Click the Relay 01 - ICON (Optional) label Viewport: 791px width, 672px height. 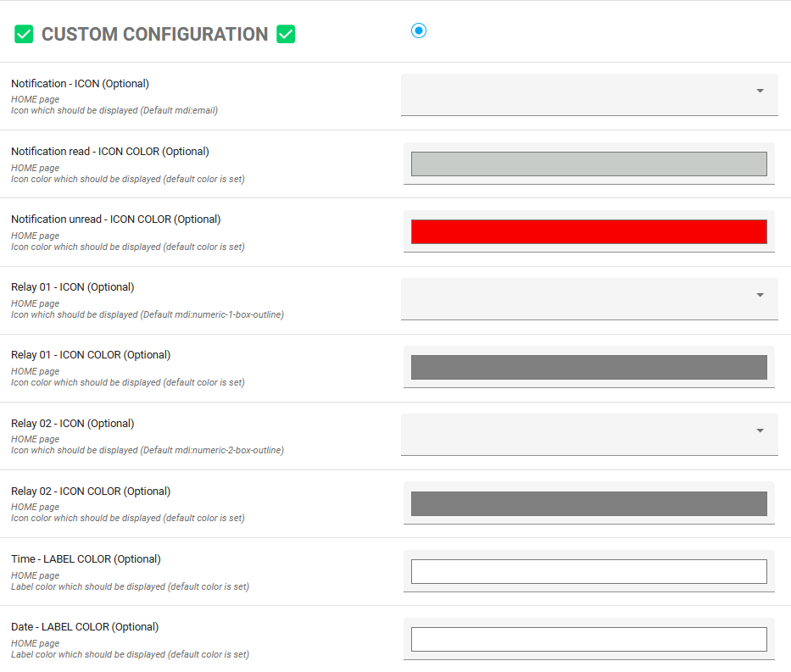click(72, 287)
